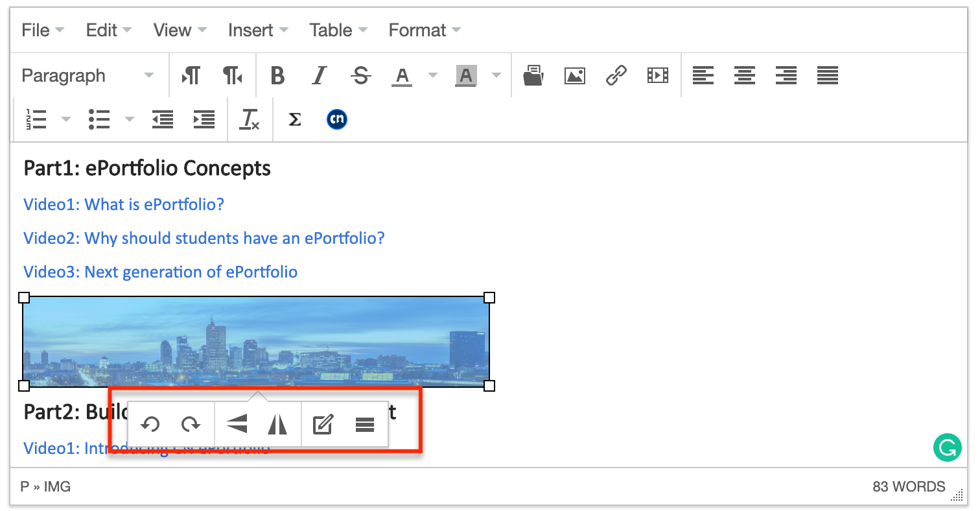Apply the text color
This screenshot has width=980, height=511.
click(x=402, y=76)
